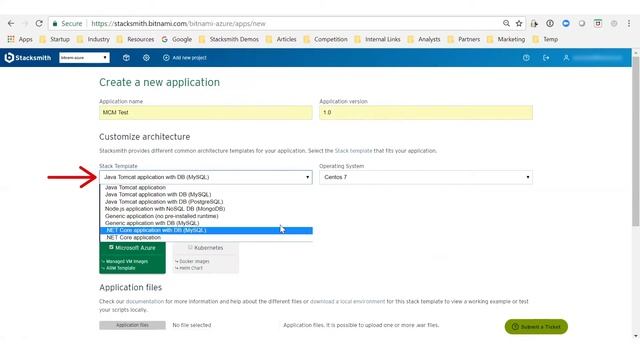
Task: Open the cube applications icon in the header
Action: (126, 58)
